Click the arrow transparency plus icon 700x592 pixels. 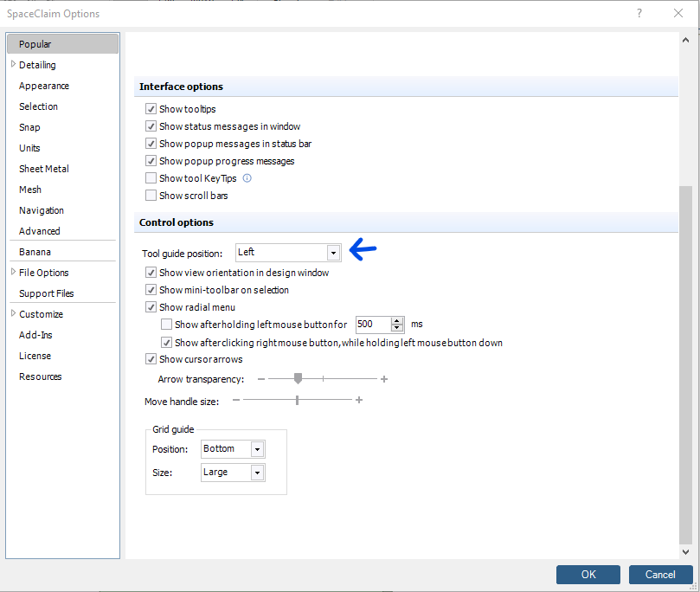[x=384, y=379]
